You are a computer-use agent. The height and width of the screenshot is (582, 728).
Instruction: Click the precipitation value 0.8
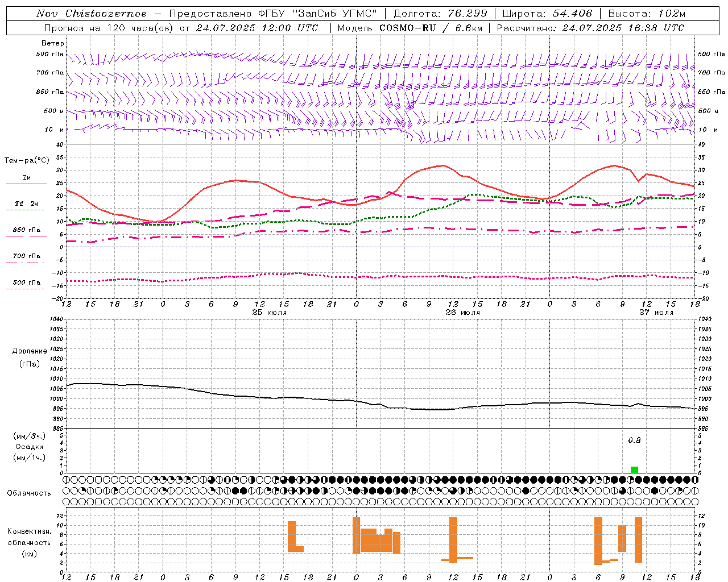[x=634, y=440]
